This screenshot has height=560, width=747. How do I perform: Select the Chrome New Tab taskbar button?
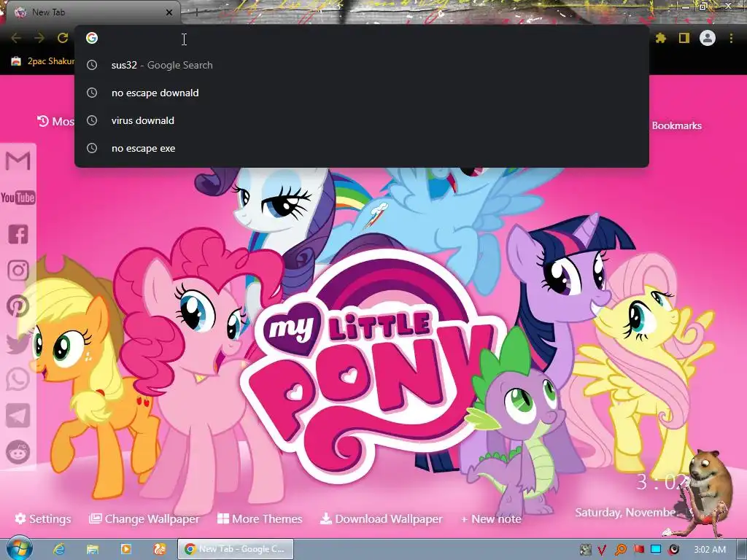click(x=236, y=549)
